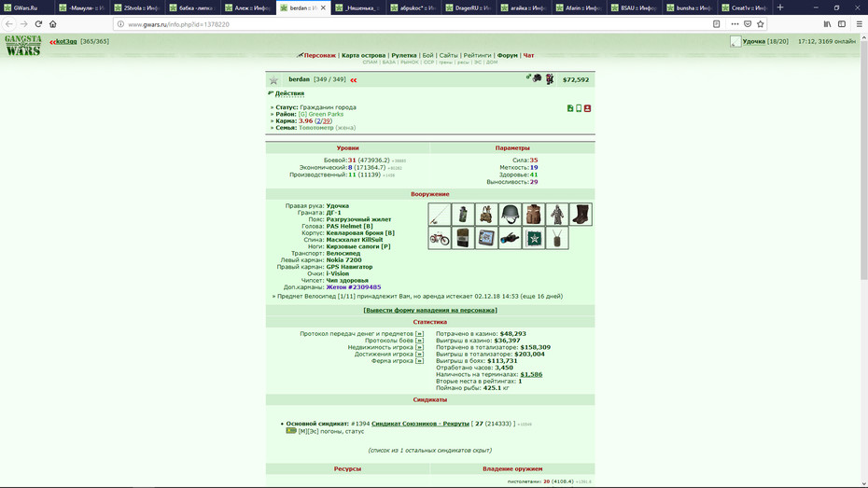
Task: Switch to the DragerRU browser tab
Action: point(469,7)
